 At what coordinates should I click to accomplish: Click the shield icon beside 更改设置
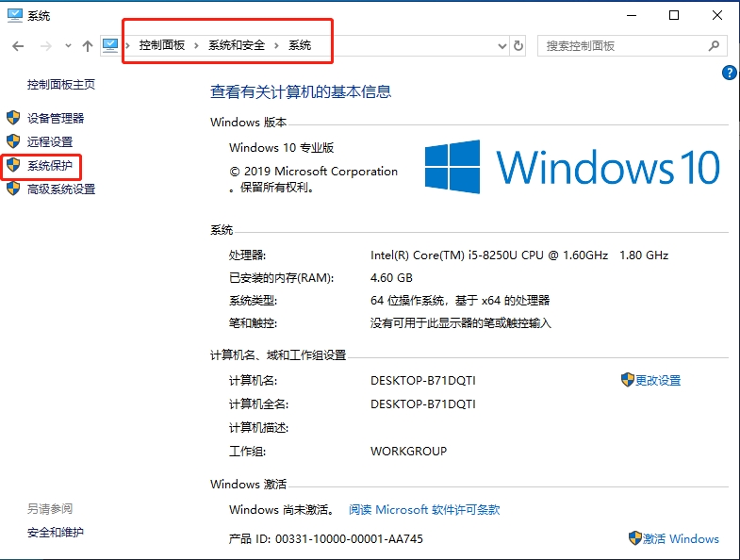coord(627,380)
